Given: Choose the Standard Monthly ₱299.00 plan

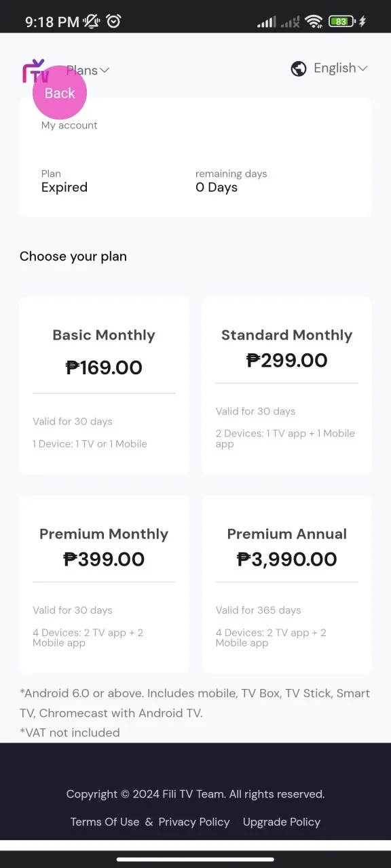Looking at the screenshot, I should coord(286,385).
